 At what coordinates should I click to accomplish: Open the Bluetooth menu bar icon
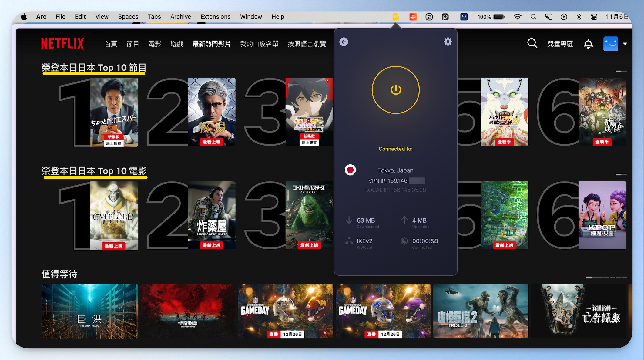(579, 17)
